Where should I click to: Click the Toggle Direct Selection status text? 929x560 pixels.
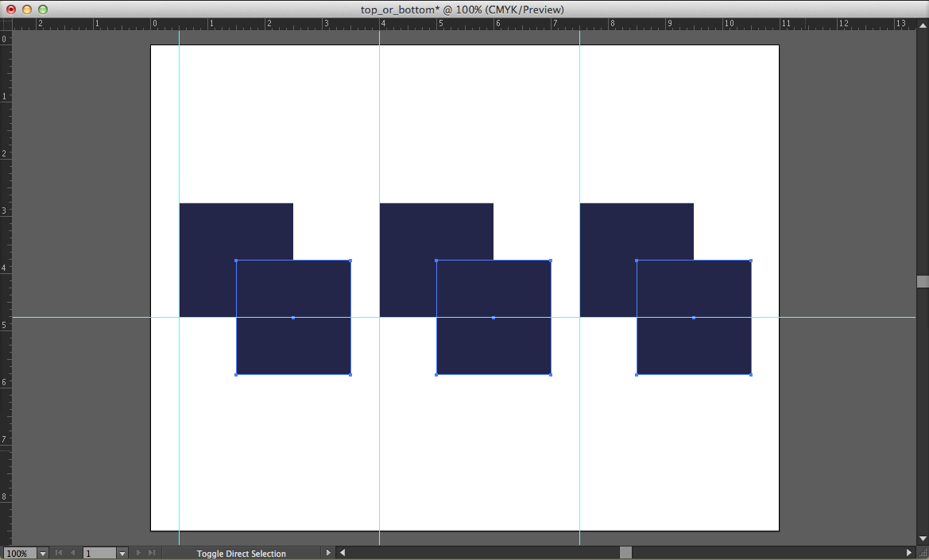(x=241, y=554)
